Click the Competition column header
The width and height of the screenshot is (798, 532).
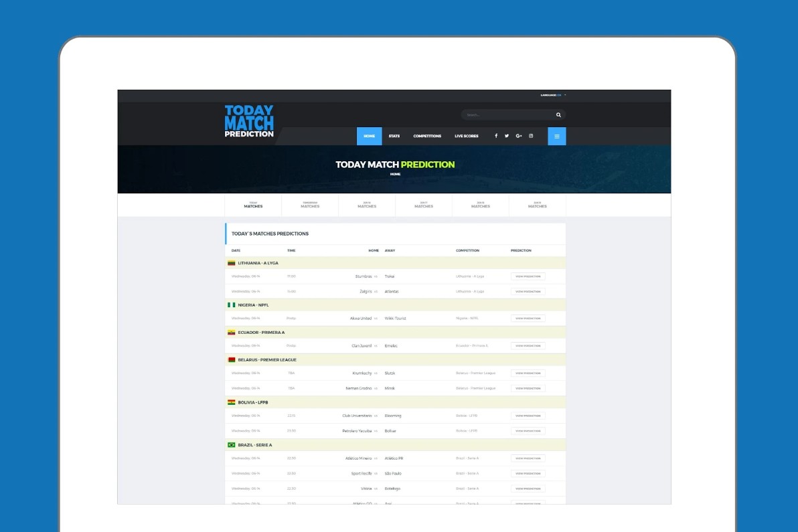[x=468, y=251]
